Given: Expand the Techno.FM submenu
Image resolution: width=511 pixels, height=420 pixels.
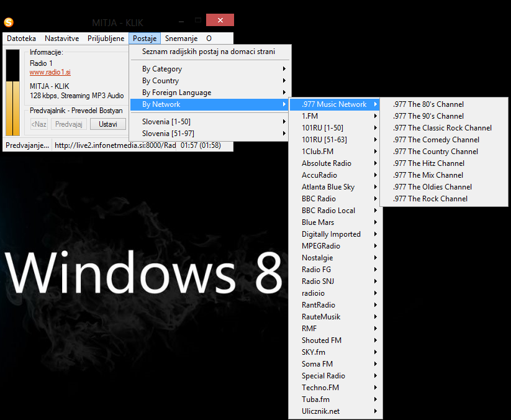Looking at the screenshot, I should pyautogui.click(x=335, y=388).
